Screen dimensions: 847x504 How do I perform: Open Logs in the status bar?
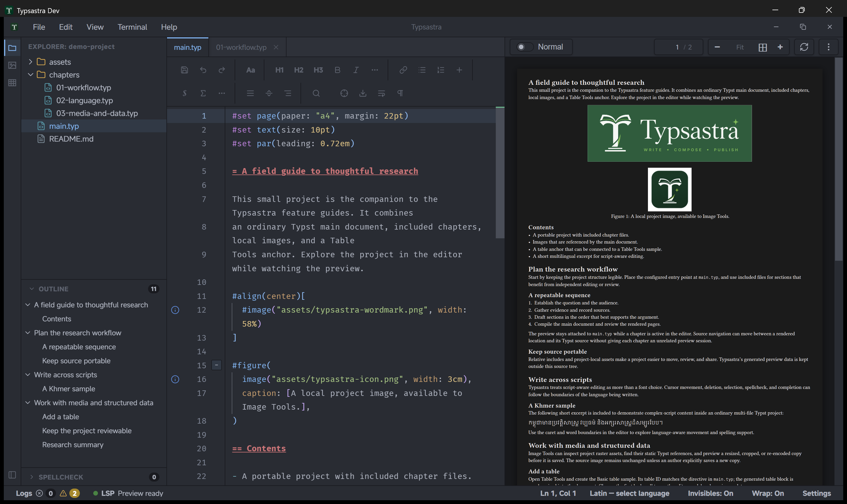click(24, 493)
